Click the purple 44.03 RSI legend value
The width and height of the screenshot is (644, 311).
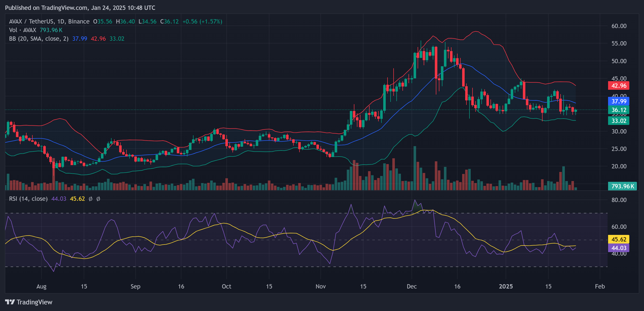pyautogui.click(x=59, y=199)
